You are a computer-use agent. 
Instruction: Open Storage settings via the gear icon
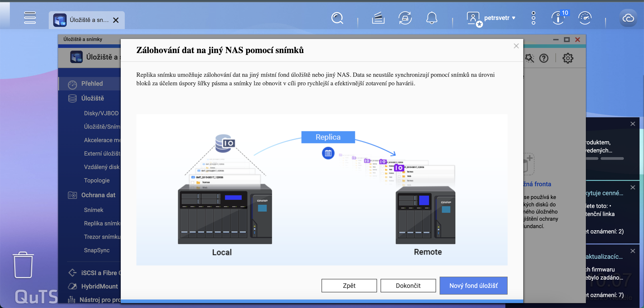[568, 58]
